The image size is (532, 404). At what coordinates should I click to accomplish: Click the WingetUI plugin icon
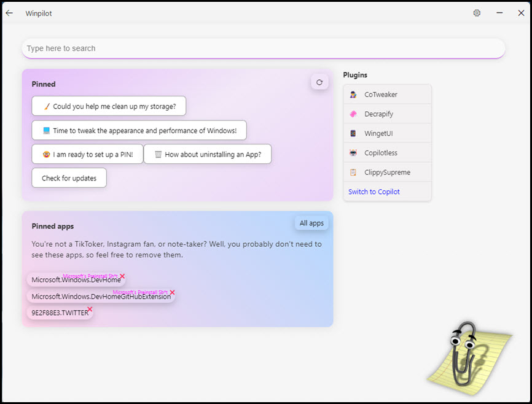pyautogui.click(x=353, y=133)
